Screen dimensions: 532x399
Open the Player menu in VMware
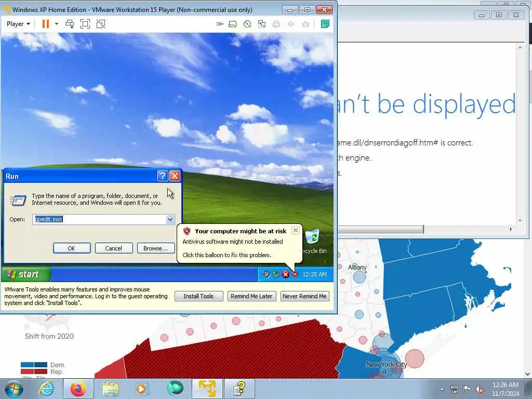[x=18, y=24]
